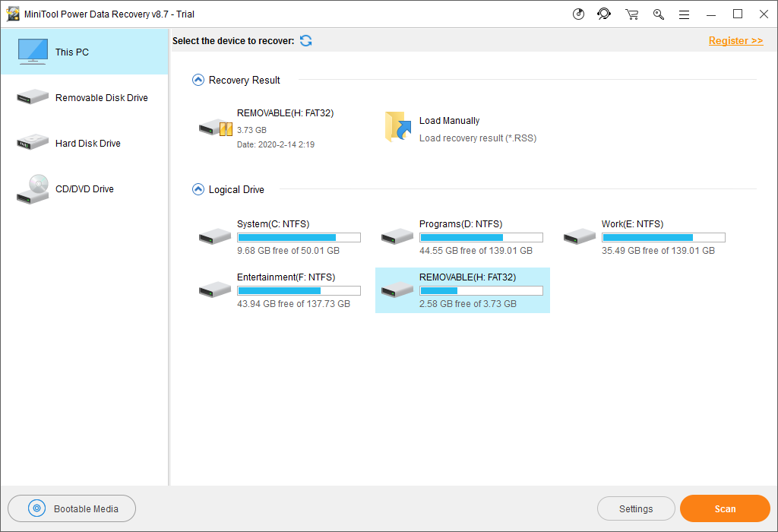This screenshot has height=532, width=778.
Task: Switch to the This PC tab
Action: click(x=84, y=52)
